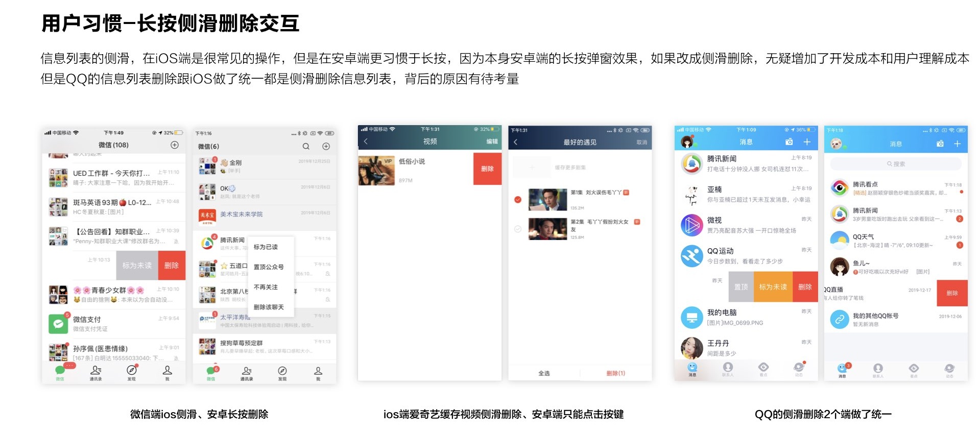The height and width of the screenshot is (431, 980).
Task: Open 我 profile tab in iOS WeChat
Action: [167, 372]
